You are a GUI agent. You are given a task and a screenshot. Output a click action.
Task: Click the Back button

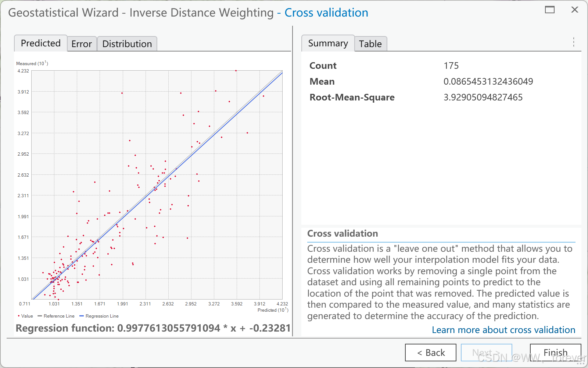point(431,353)
